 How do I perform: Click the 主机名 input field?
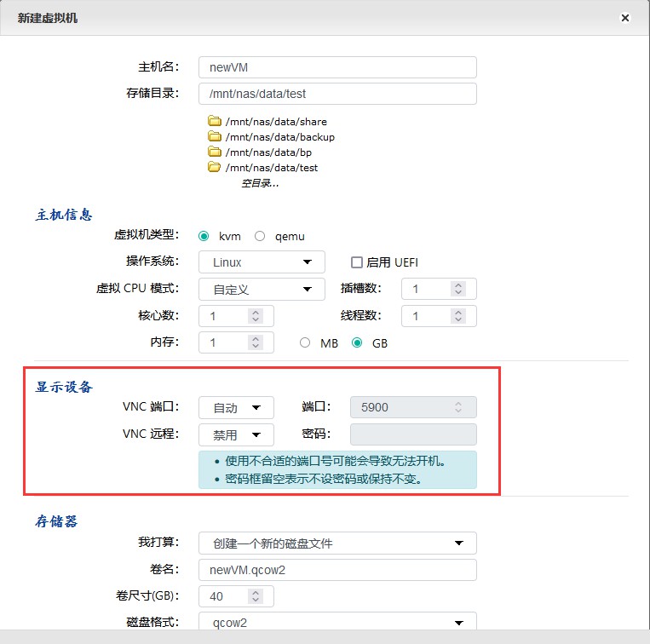tap(337, 67)
